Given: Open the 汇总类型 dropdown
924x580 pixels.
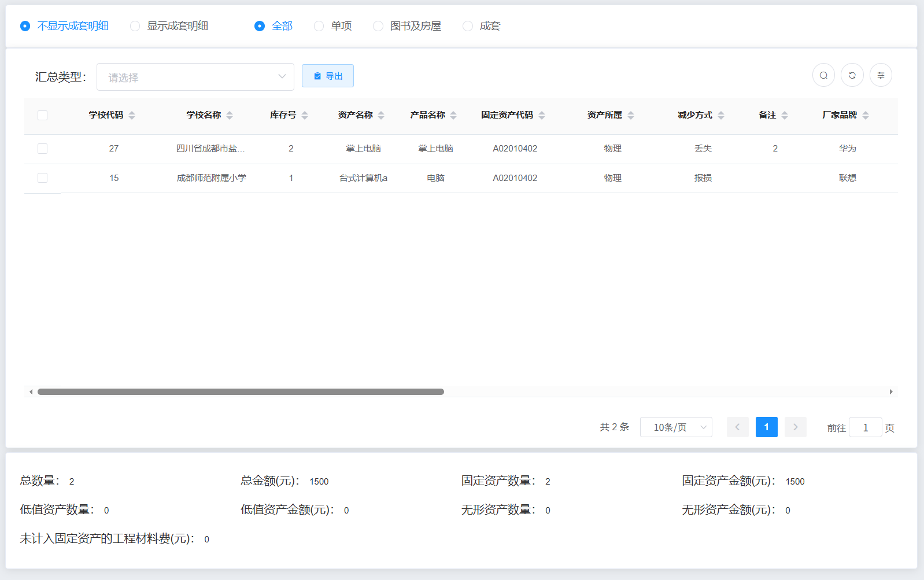Looking at the screenshot, I should (195, 77).
